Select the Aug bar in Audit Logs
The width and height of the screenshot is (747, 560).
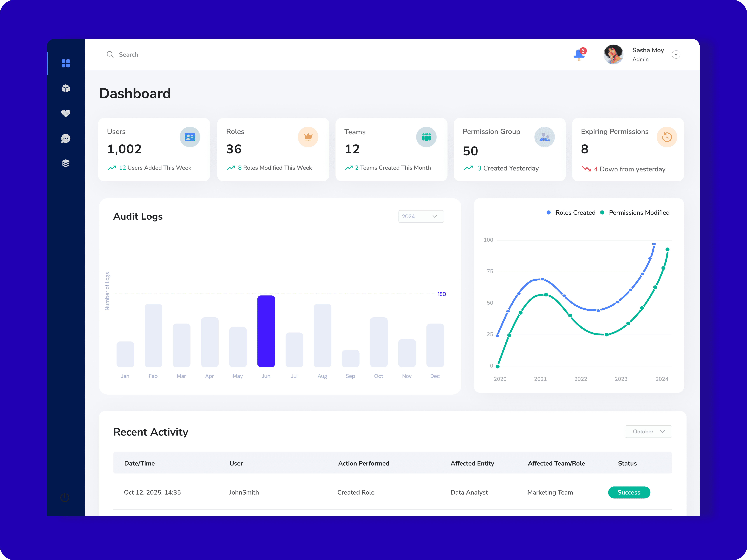[323, 336]
